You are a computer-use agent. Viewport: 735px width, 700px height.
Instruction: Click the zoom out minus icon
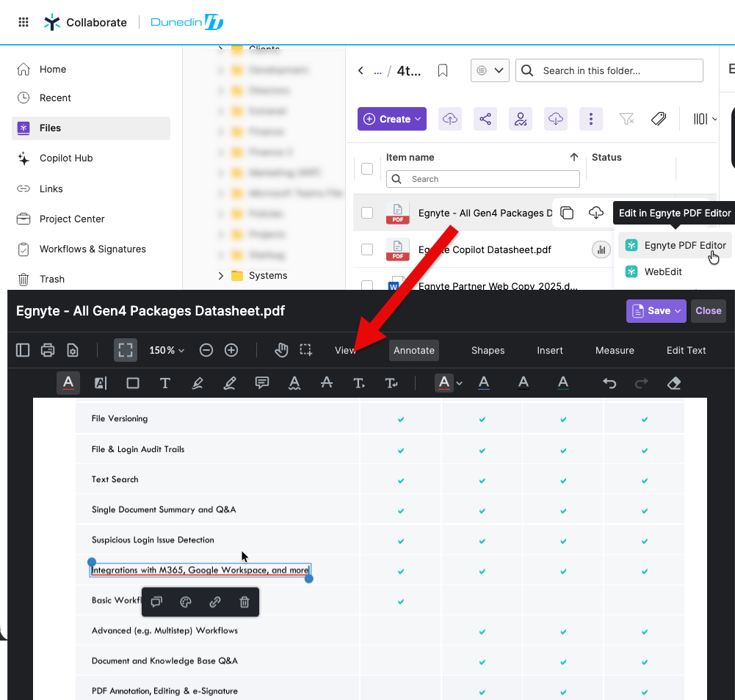[206, 350]
